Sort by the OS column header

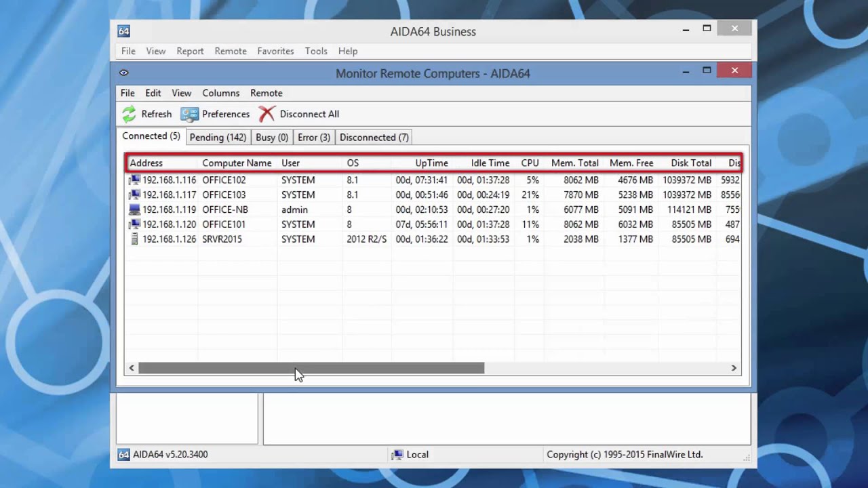[353, 163]
